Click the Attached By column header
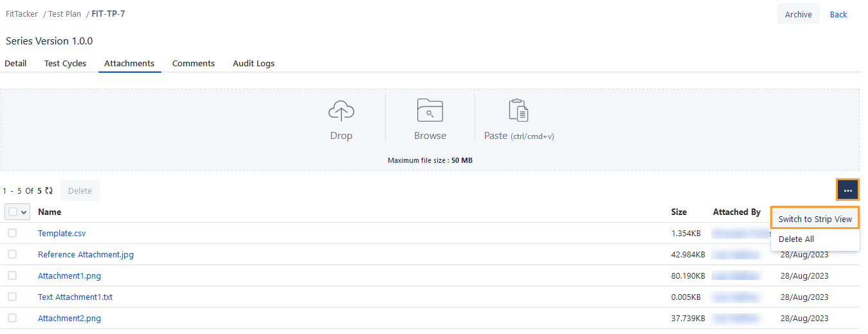 [x=737, y=212]
